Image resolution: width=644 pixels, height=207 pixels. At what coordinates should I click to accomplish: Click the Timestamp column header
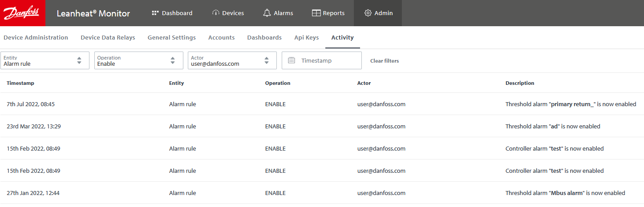(x=20, y=83)
